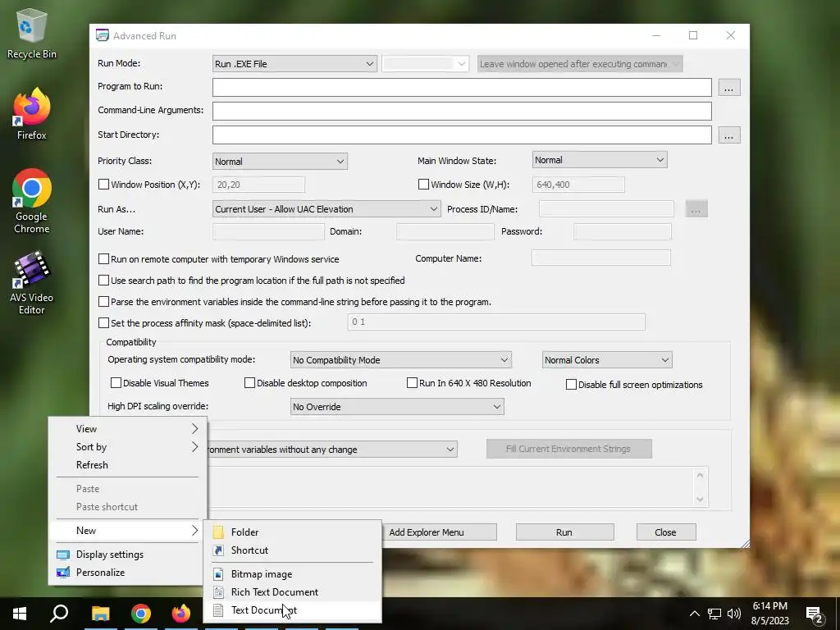Open Personalize from context menu
Image resolution: width=840 pixels, height=630 pixels.
pos(127,573)
